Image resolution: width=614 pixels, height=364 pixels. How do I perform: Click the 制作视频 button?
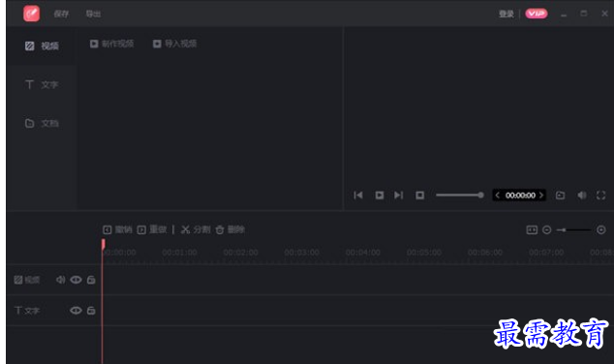[x=112, y=44]
